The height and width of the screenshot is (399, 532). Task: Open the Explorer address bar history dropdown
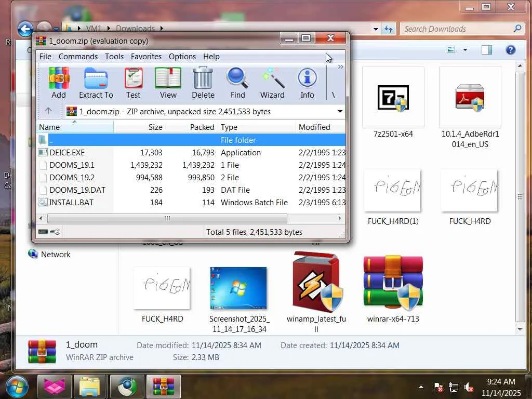376,29
